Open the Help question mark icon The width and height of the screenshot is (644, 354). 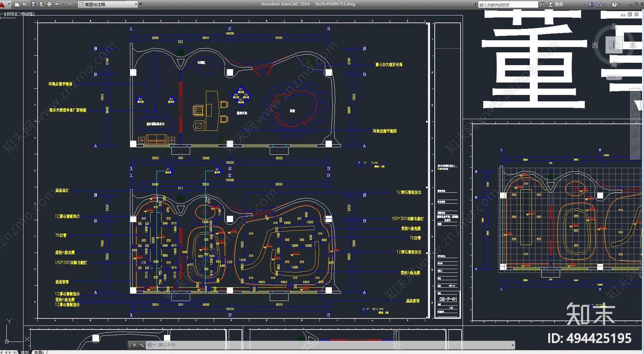tap(614, 4)
